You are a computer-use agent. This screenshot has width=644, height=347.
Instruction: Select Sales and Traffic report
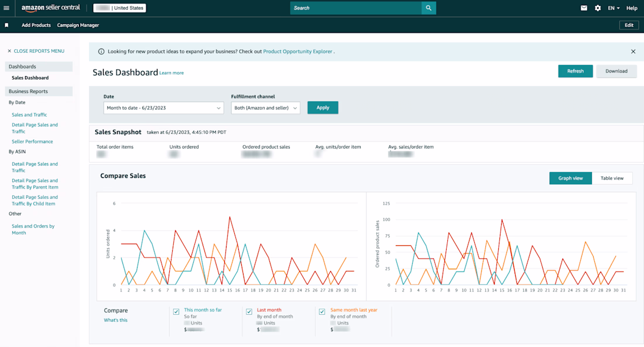[x=29, y=115]
